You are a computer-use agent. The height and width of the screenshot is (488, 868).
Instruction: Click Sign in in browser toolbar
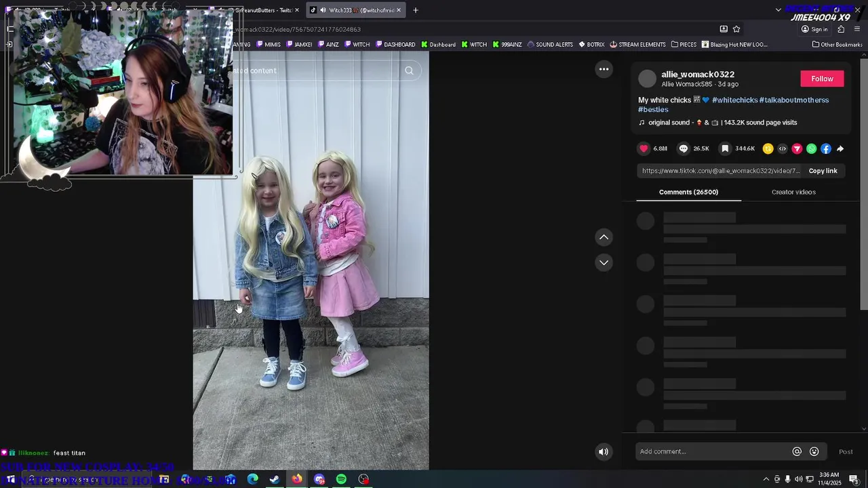[x=814, y=29]
